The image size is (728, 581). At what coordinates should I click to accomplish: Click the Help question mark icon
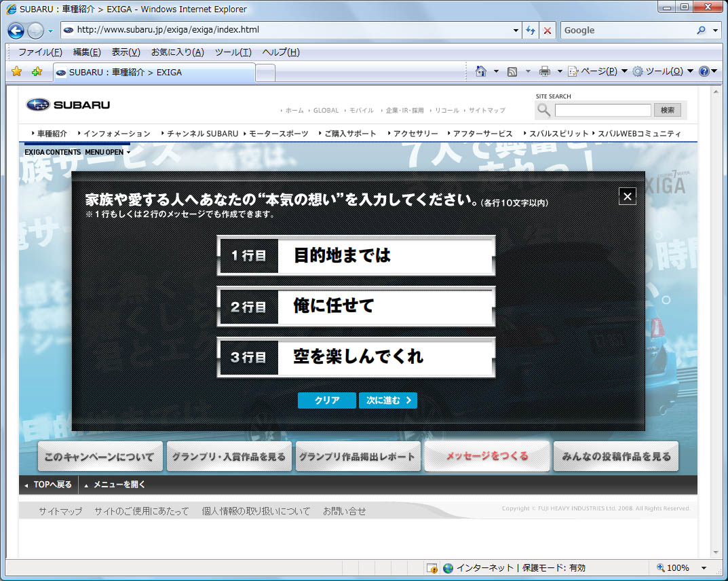tap(704, 71)
